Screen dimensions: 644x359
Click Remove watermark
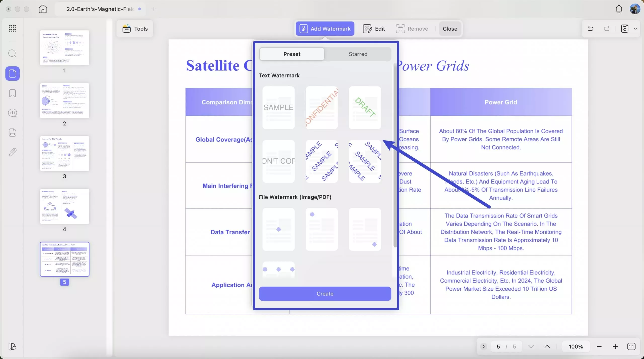pyautogui.click(x=412, y=29)
